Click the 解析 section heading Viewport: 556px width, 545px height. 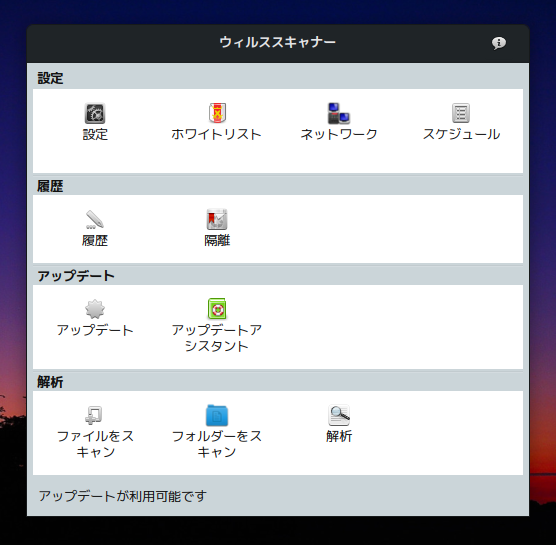pyautogui.click(x=50, y=382)
